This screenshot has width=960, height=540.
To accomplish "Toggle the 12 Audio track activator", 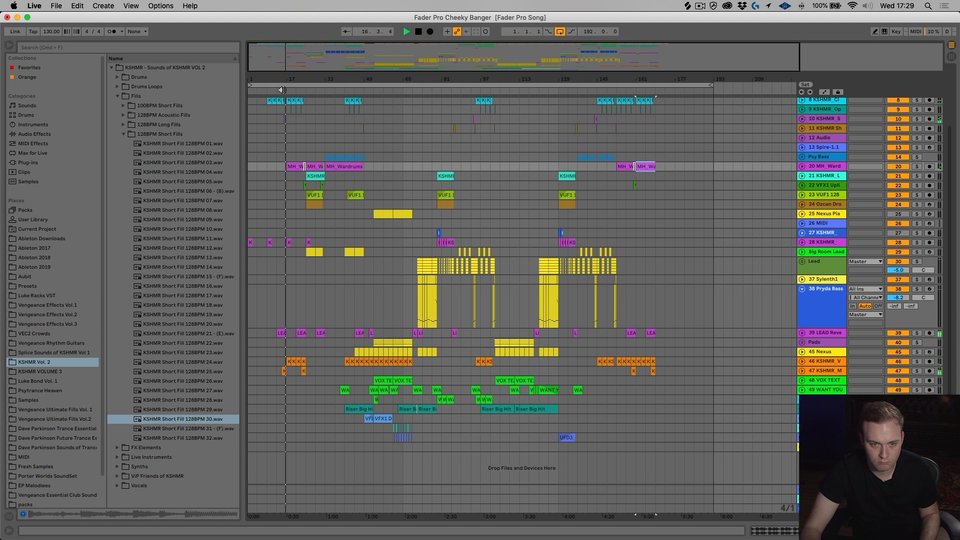I will coord(898,138).
